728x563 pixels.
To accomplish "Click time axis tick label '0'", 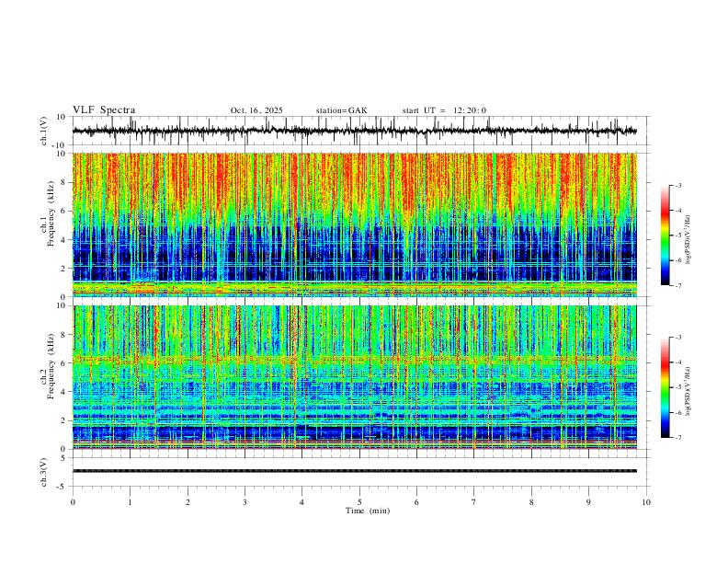I will [73, 502].
